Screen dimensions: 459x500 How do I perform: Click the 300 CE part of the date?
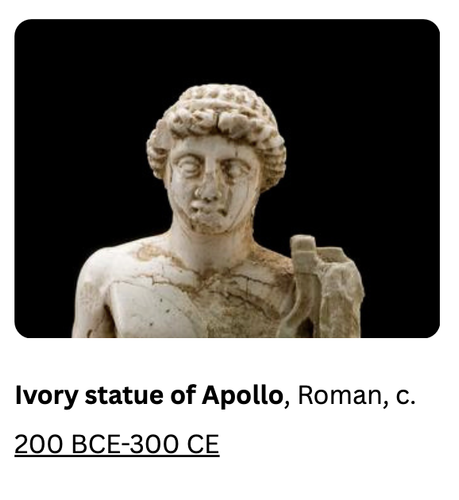(174, 444)
